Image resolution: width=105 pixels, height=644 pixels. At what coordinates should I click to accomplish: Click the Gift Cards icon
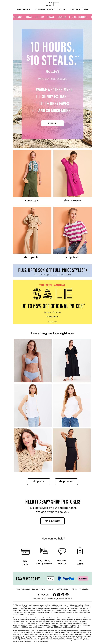coord(25,552)
